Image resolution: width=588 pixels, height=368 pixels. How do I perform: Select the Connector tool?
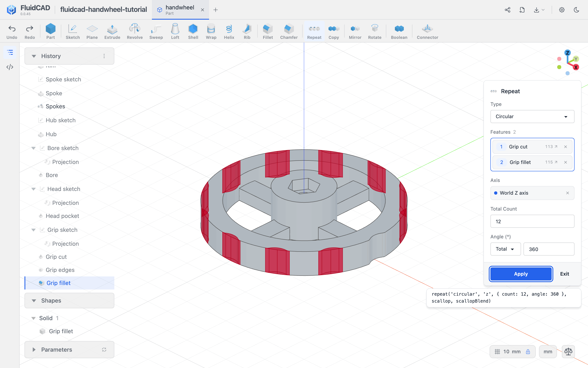click(427, 31)
